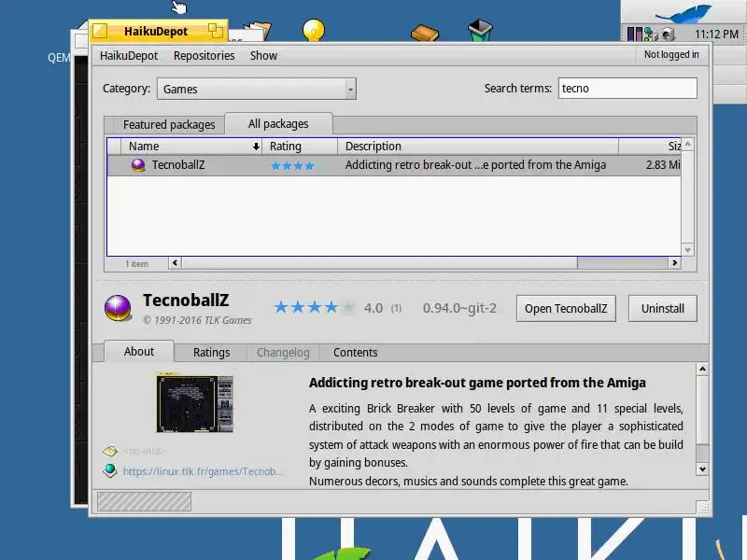
Task: Open the TecnoballZ screenshot thumbnail
Action: (195, 403)
